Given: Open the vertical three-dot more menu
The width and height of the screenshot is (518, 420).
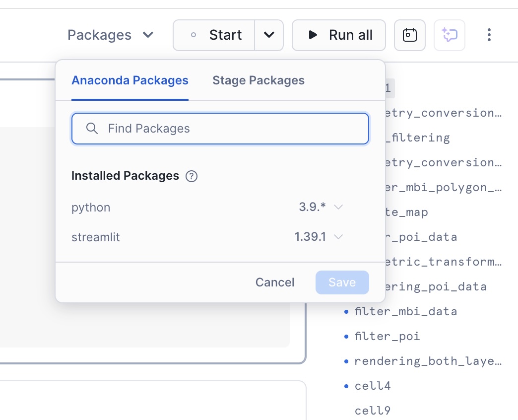Looking at the screenshot, I should 489,35.
